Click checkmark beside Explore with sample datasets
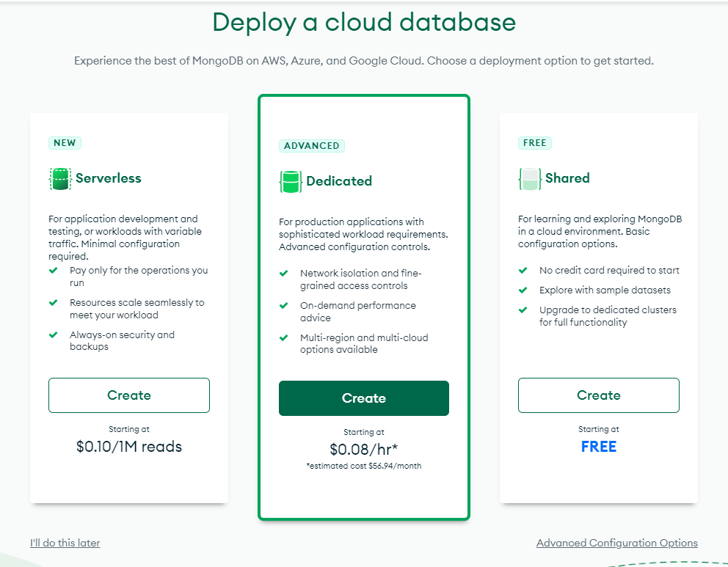The width and height of the screenshot is (728, 567). pyautogui.click(x=523, y=290)
